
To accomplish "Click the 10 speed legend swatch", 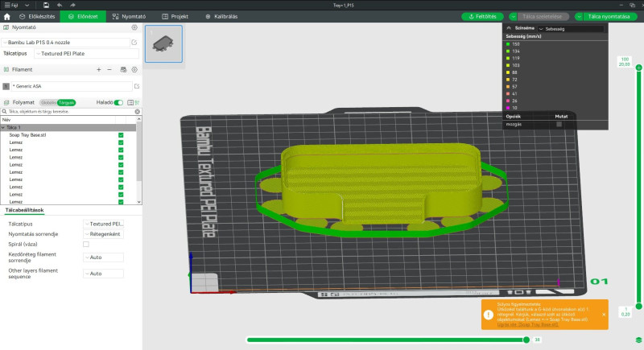I will click(508, 108).
